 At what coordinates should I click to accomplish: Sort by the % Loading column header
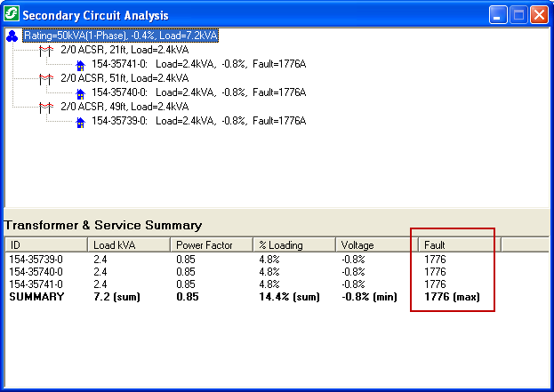click(294, 244)
